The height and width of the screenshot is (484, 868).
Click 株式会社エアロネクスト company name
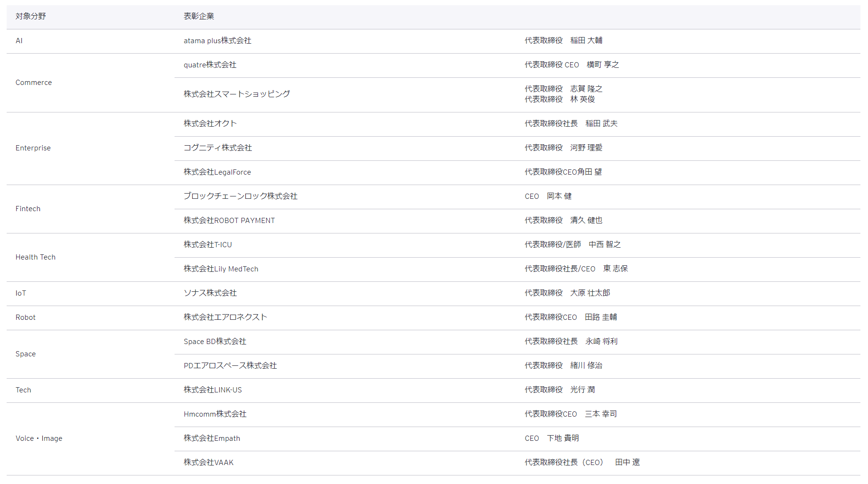(225, 317)
